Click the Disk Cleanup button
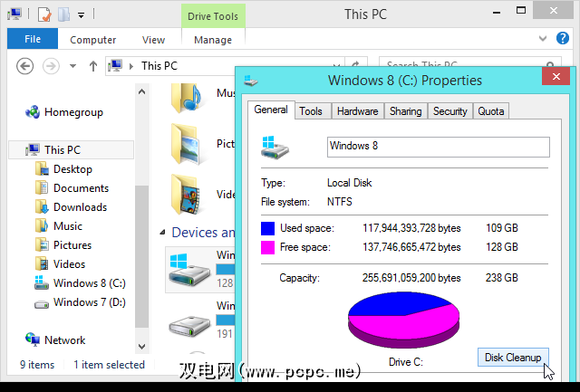 [x=513, y=358]
